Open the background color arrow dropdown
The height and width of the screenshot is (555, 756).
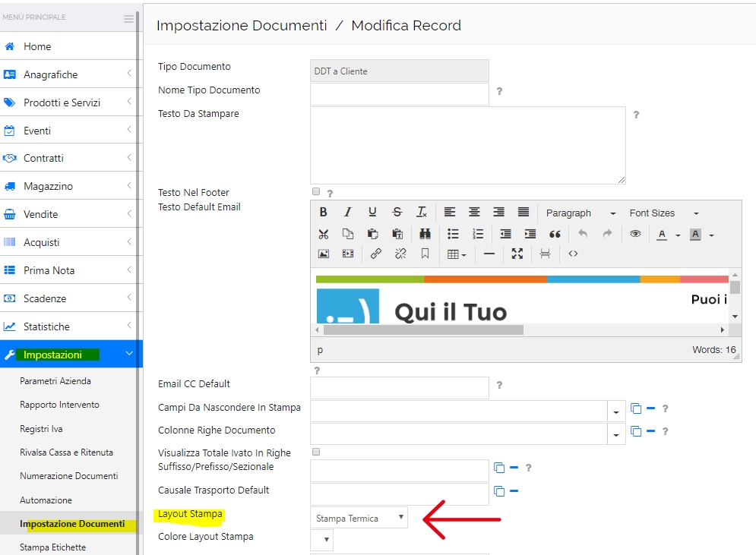711,235
